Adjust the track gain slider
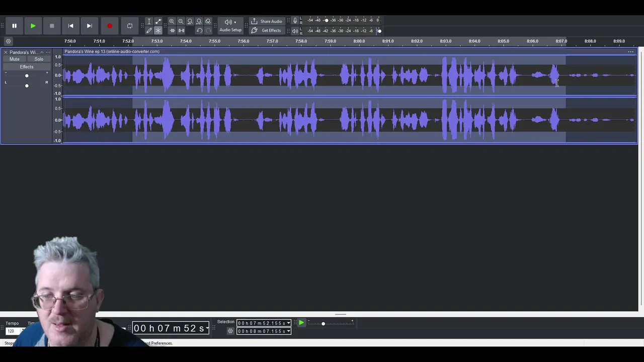 tap(27, 76)
